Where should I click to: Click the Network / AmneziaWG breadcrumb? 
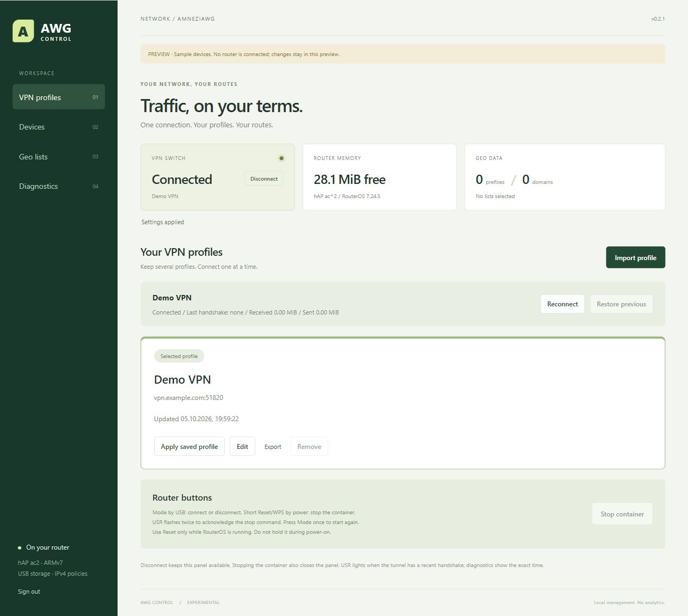click(x=177, y=19)
